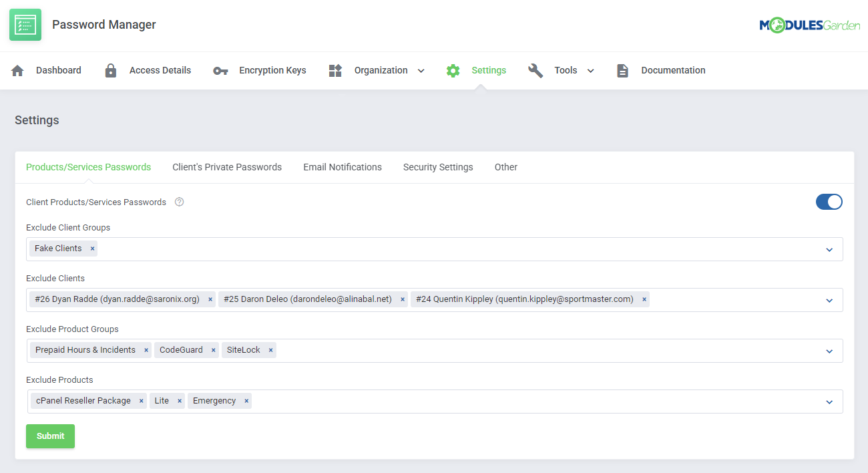Click the Organization blocks icon
868x473 pixels.
335,71
